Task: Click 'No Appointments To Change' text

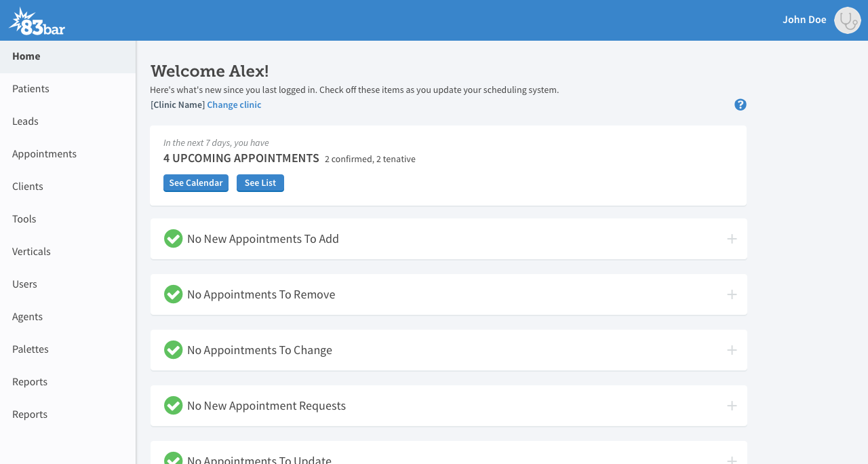Action: click(x=260, y=350)
